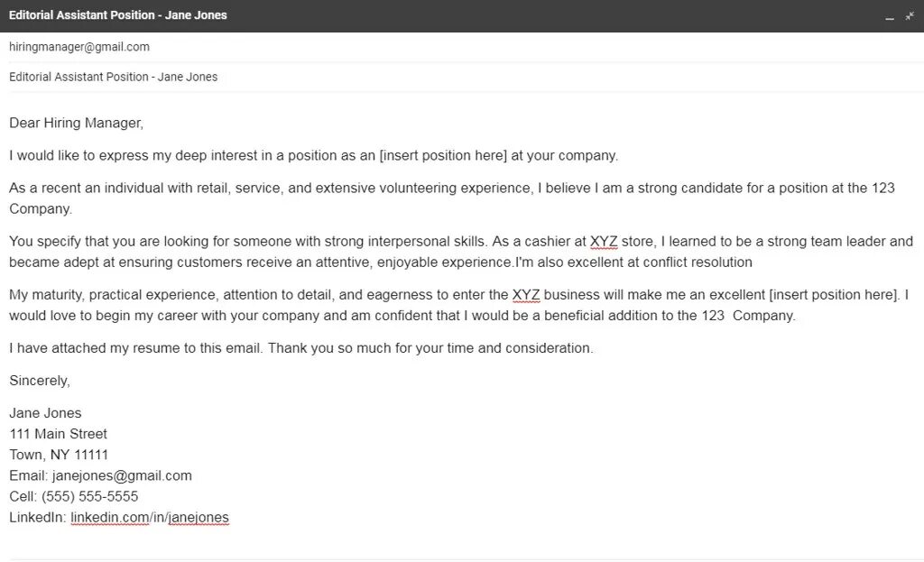Image resolution: width=924 pixels, height=562 pixels.
Task: Exit full-screen compose mode
Action: (x=910, y=16)
